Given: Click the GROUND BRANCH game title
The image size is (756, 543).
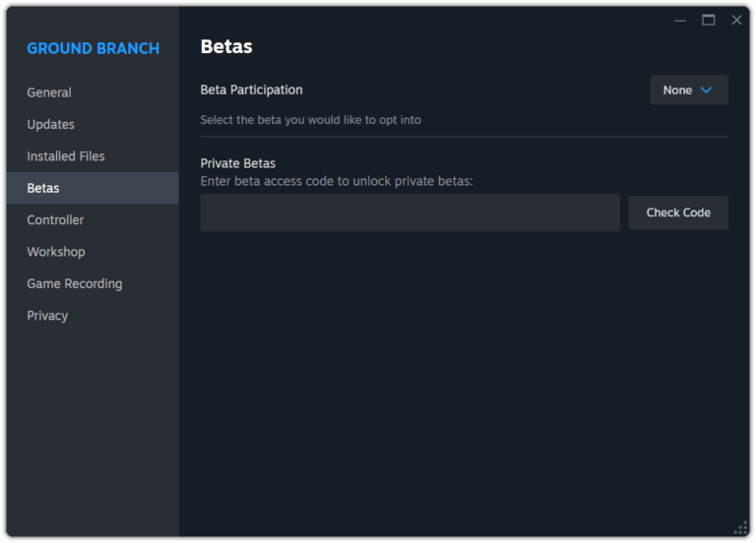Looking at the screenshot, I should tap(93, 48).
